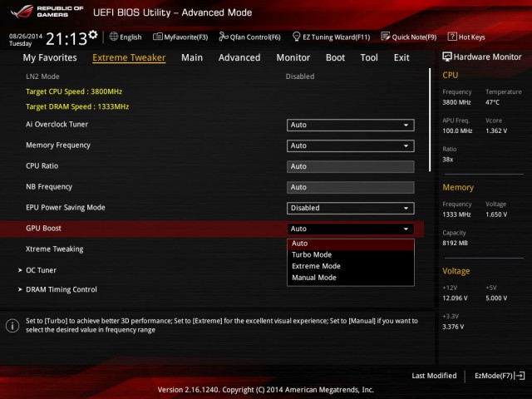Start EZ Tuning Wizard(F11)

pyautogui.click(x=331, y=37)
